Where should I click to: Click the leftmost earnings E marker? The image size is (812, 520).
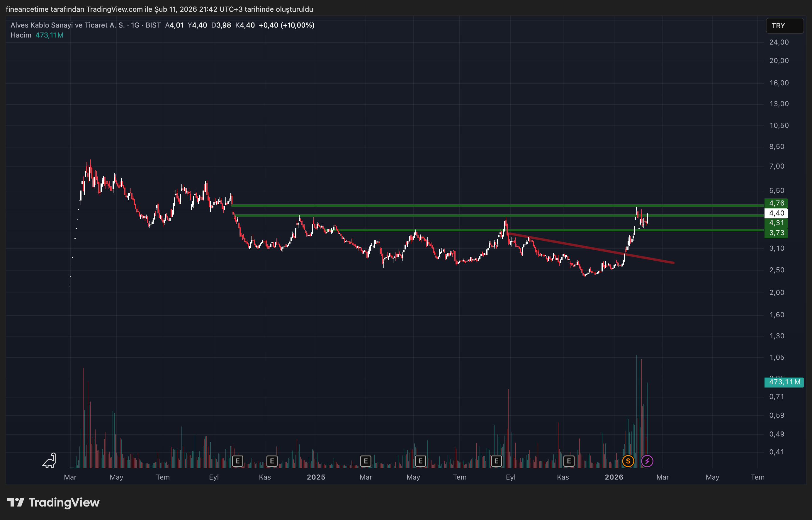pos(238,461)
